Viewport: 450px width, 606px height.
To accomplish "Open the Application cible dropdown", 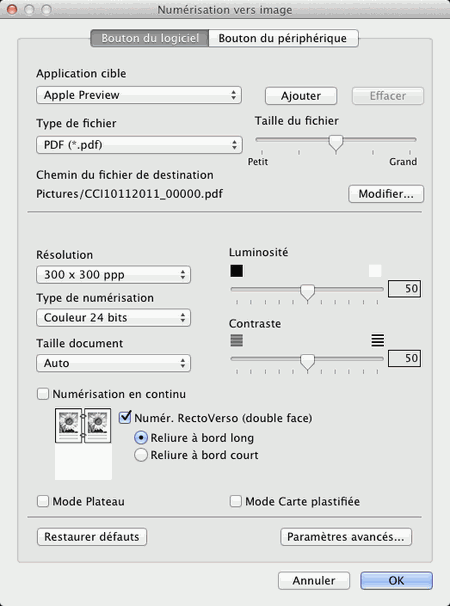I will (x=139, y=95).
